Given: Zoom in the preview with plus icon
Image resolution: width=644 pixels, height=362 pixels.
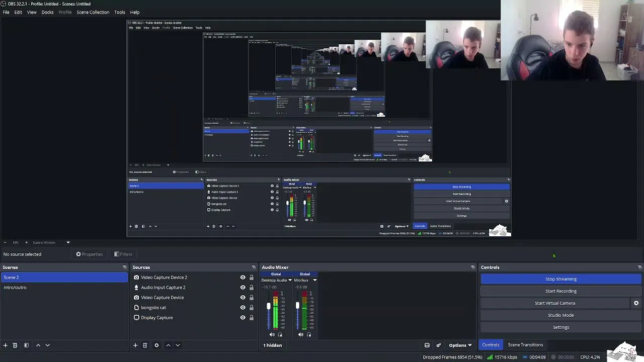Looking at the screenshot, I should (x=27, y=243).
